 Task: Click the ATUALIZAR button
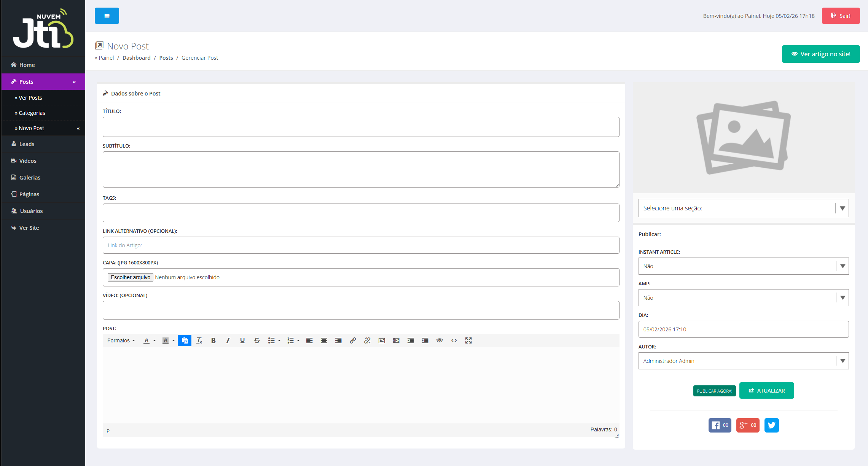coord(766,391)
